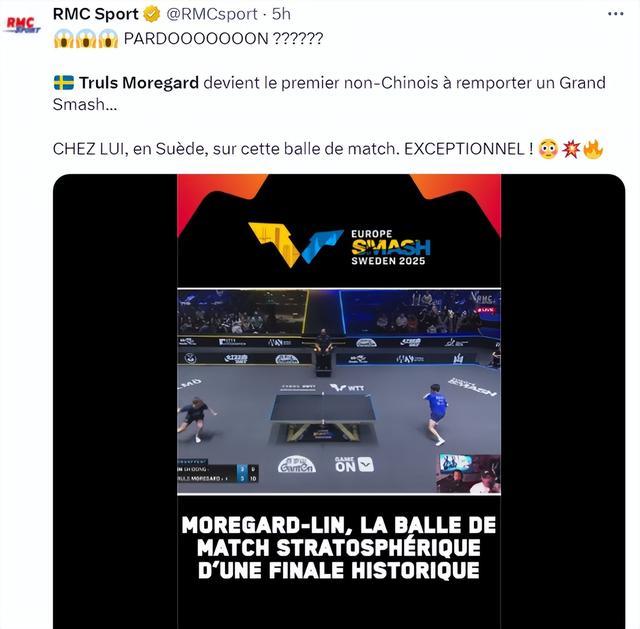Click the screaming face emoji trio
640x629 pixels.
coord(86,39)
